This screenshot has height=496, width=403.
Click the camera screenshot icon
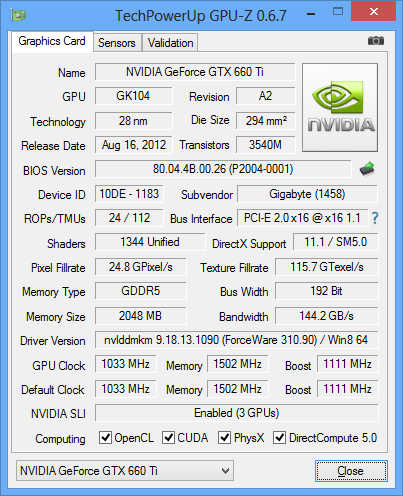point(376,41)
